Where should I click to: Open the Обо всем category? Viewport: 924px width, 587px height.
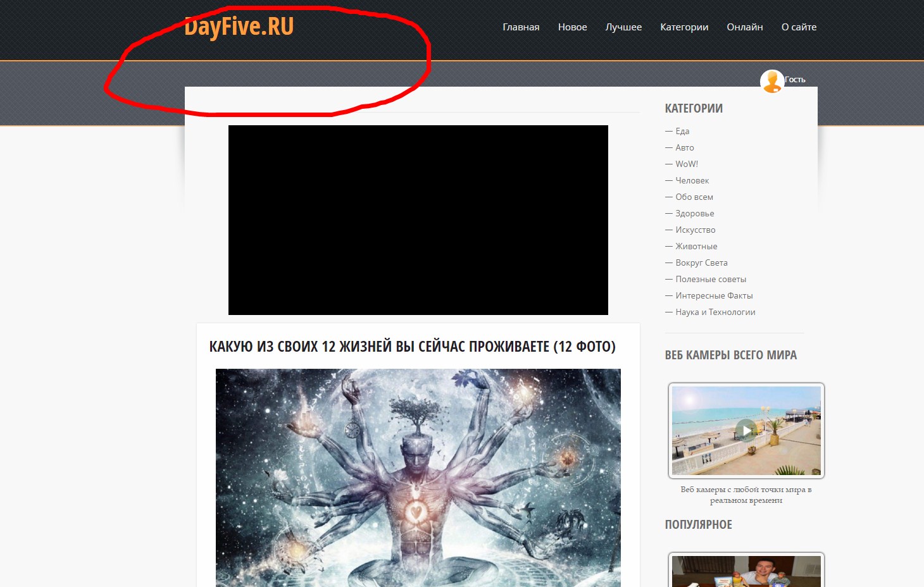pos(694,197)
